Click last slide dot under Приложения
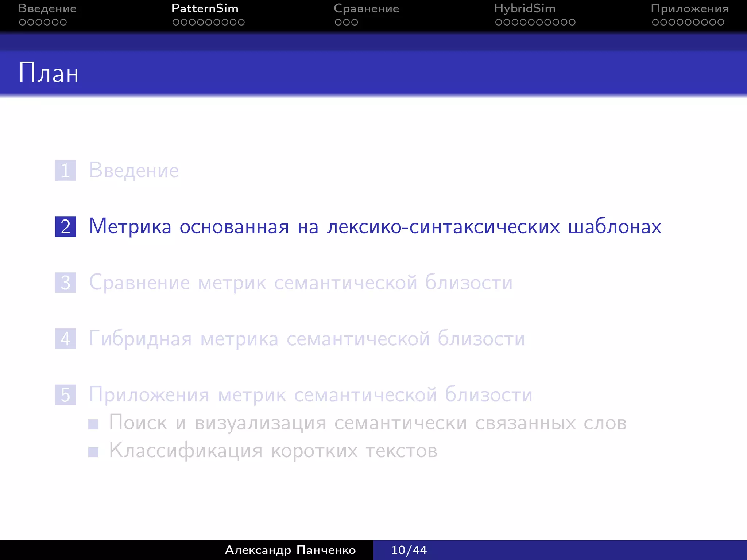Viewport: 747px width, 560px height. click(720, 22)
